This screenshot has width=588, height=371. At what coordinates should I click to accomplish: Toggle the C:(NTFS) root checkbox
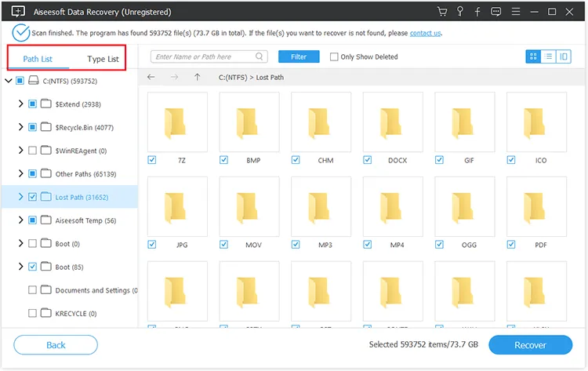pos(20,81)
